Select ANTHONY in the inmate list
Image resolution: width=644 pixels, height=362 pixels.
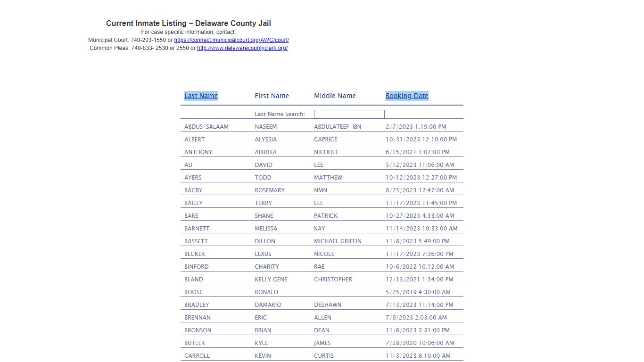(198, 152)
